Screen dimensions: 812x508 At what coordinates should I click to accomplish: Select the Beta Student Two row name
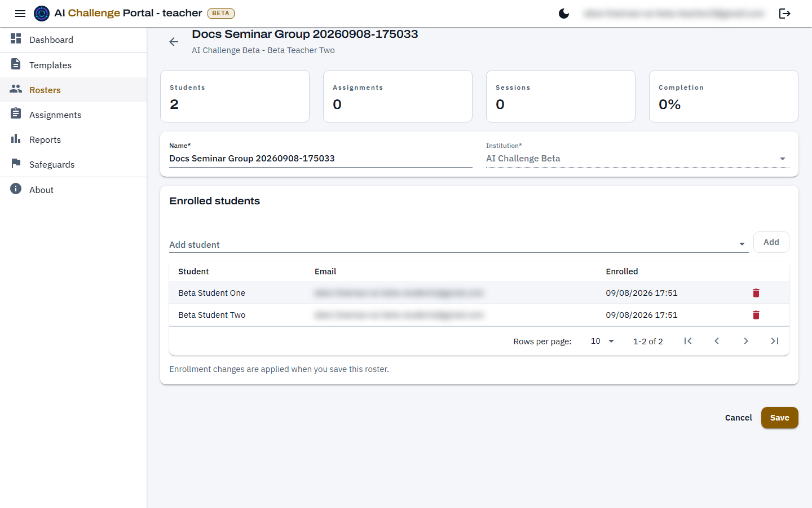(x=211, y=315)
